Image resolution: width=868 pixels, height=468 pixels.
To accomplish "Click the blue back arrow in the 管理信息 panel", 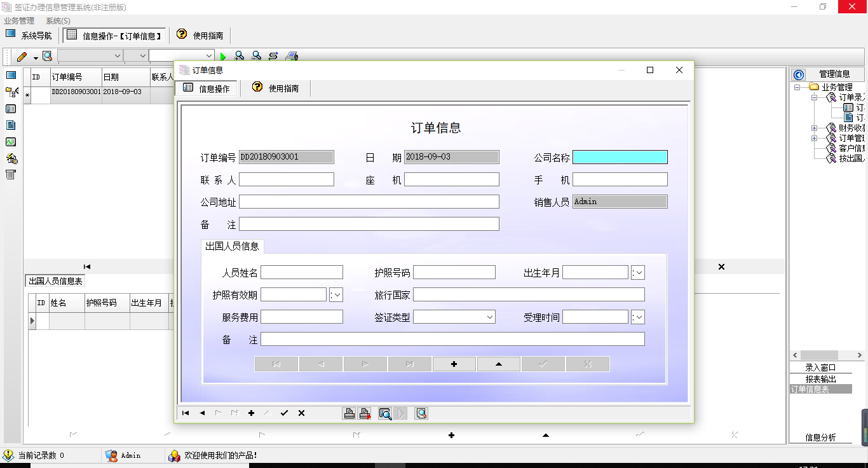I will pos(799,74).
